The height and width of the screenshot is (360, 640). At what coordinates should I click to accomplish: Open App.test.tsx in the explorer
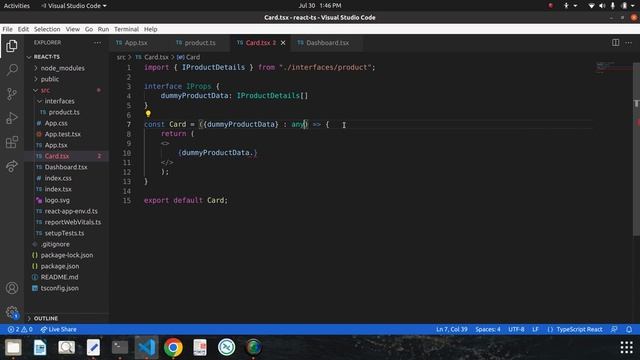click(x=62, y=134)
